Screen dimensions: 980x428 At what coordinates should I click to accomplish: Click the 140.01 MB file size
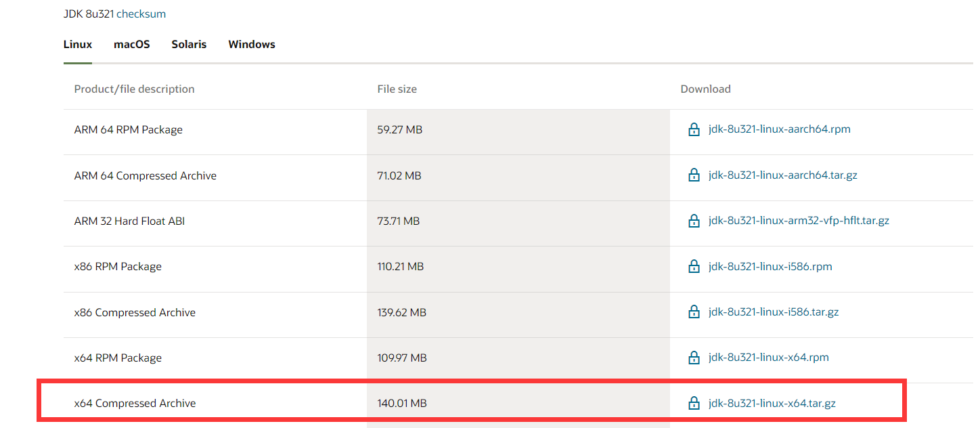(x=402, y=404)
